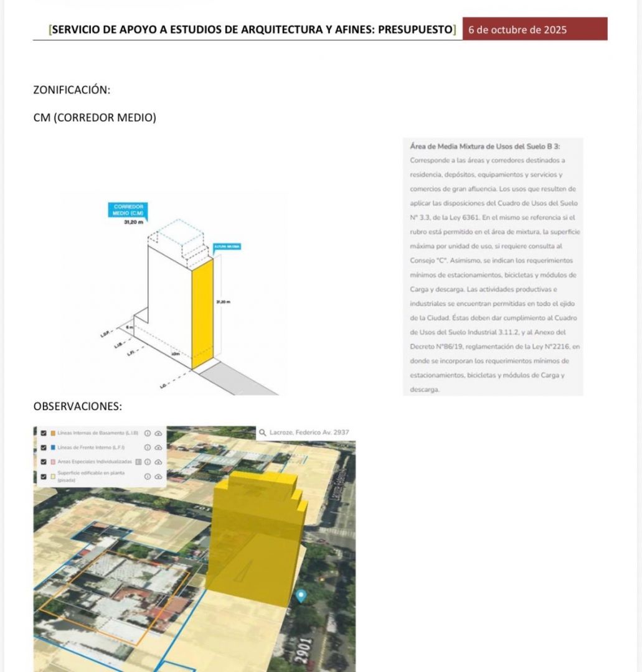
Task: Uncheck the Líneas Internas de Basamento layer
Action: point(43,432)
